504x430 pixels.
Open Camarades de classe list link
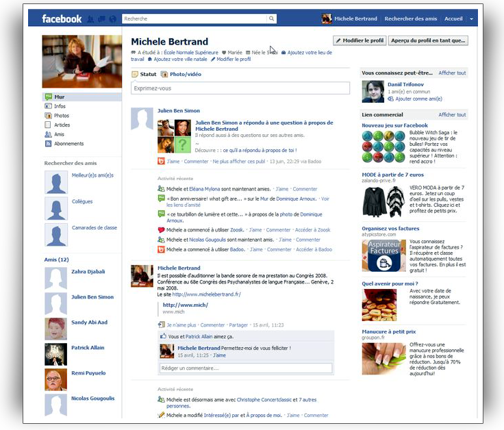pos(94,227)
